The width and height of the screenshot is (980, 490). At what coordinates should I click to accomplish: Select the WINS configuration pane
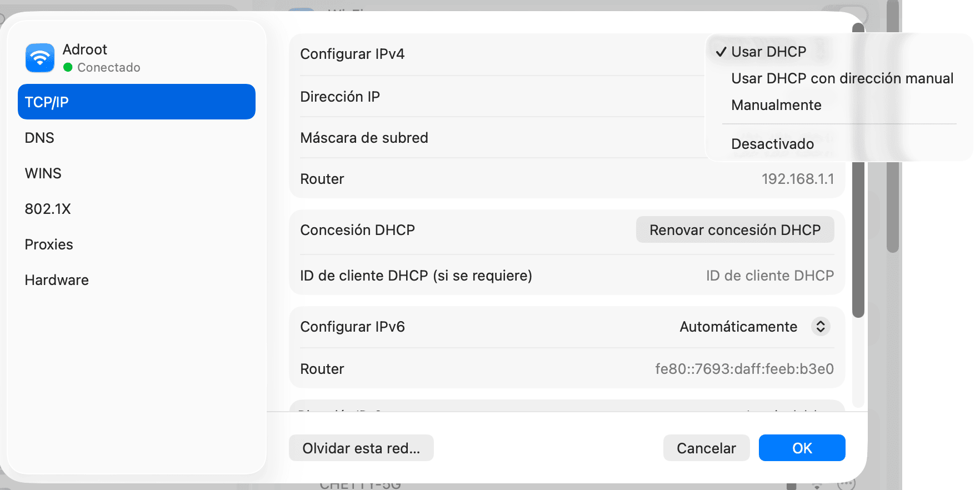pyautogui.click(x=42, y=173)
